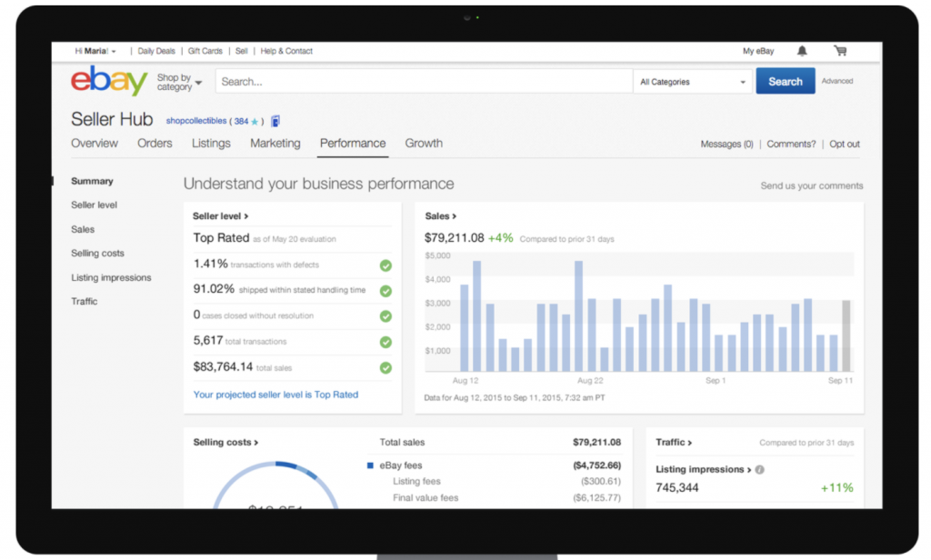931x560 pixels.
Task: Open the Shop by category dropdown
Action: tap(179, 82)
